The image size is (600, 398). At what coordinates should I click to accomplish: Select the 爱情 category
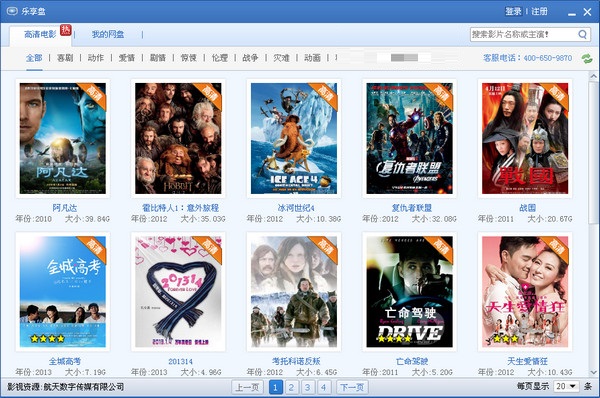(x=127, y=58)
